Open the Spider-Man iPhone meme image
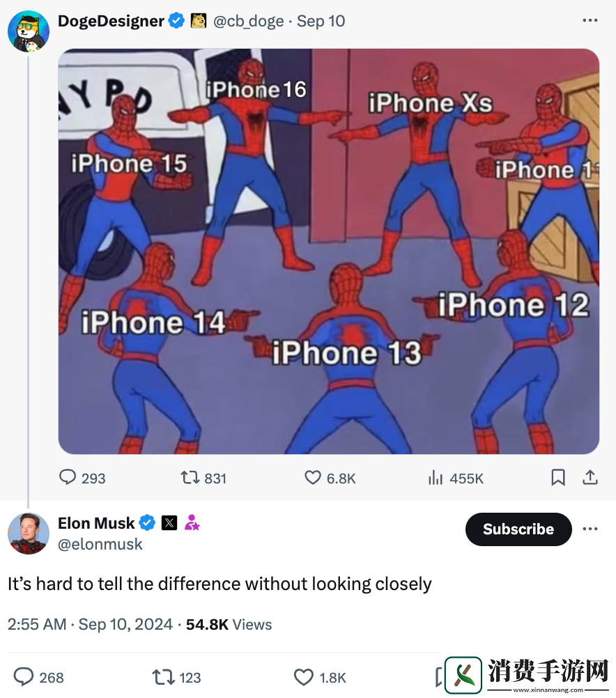The width and height of the screenshot is (616, 698). [328, 251]
